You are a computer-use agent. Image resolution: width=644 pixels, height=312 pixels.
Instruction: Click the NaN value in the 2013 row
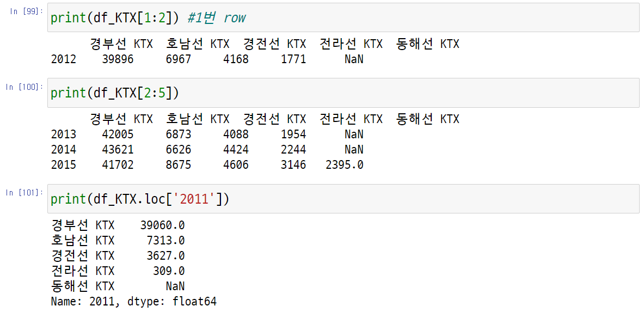click(x=354, y=134)
